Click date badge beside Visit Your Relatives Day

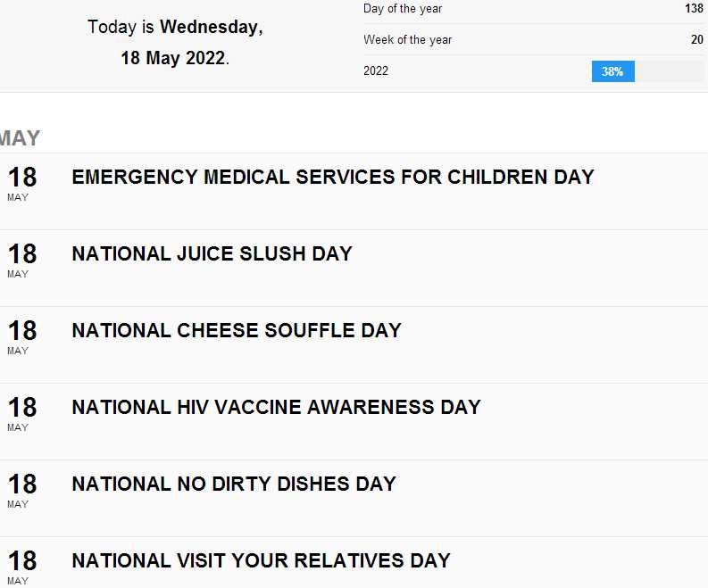click(x=21, y=566)
